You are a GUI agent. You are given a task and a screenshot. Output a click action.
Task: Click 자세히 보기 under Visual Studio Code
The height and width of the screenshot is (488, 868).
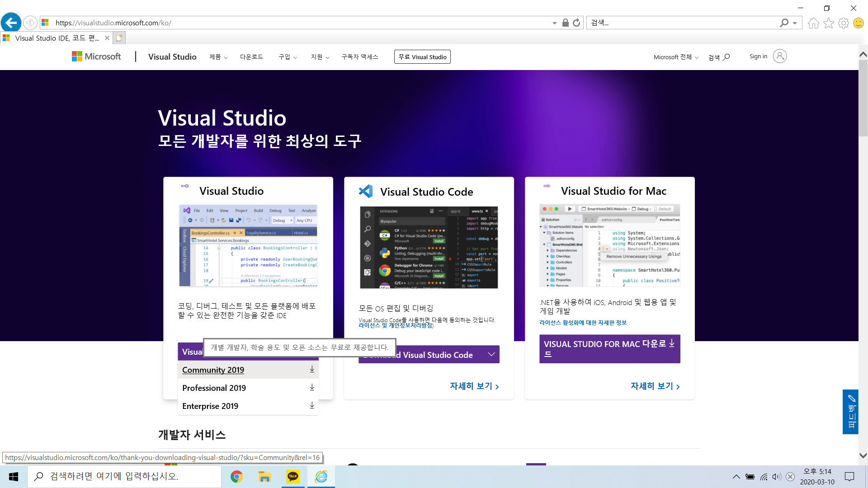click(x=474, y=386)
